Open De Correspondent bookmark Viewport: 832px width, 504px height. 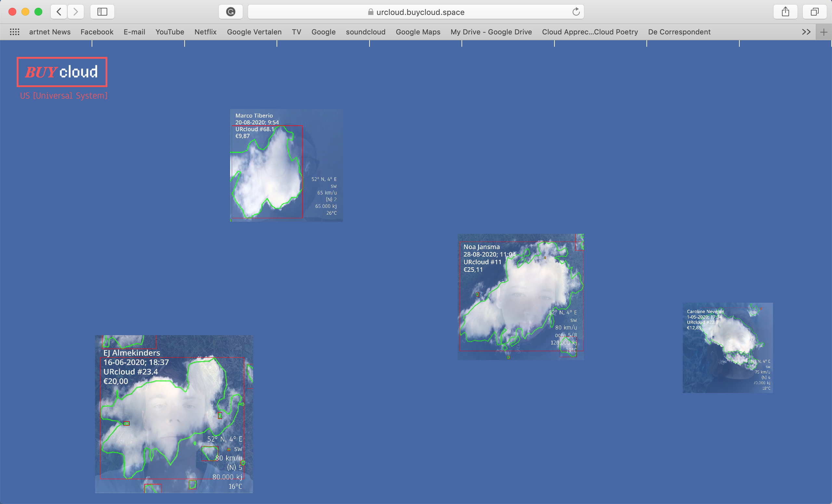(x=679, y=32)
